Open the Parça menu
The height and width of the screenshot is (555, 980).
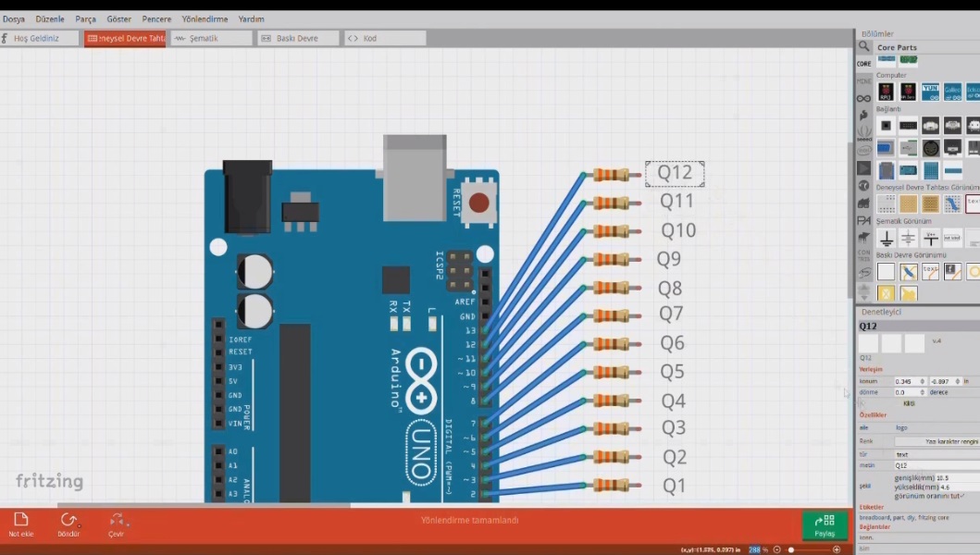[x=86, y=18]
